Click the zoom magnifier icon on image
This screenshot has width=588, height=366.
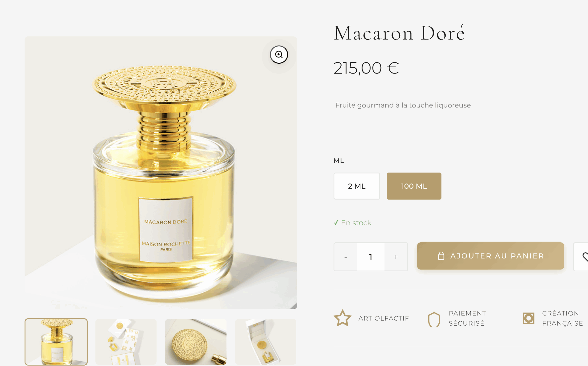pos(279,54)
